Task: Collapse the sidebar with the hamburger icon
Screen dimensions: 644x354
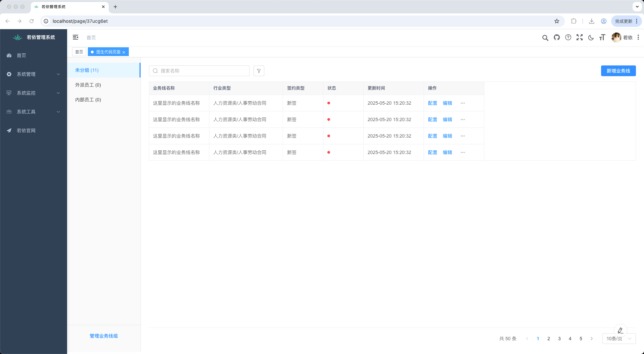Action: tap(75, 37)
